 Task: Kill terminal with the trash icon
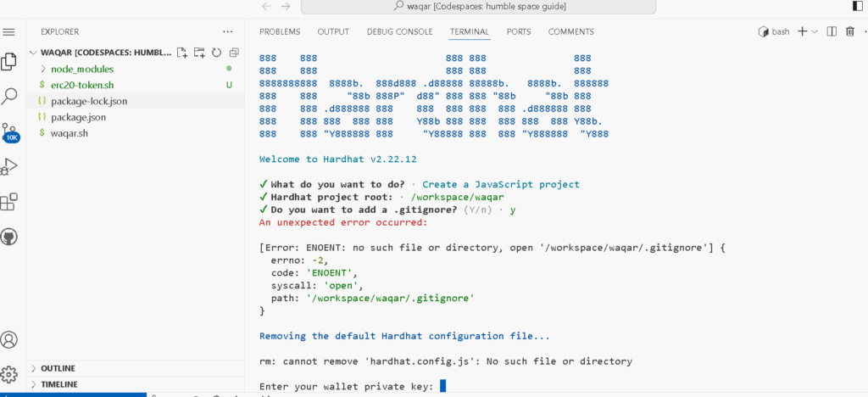(850, 31)
